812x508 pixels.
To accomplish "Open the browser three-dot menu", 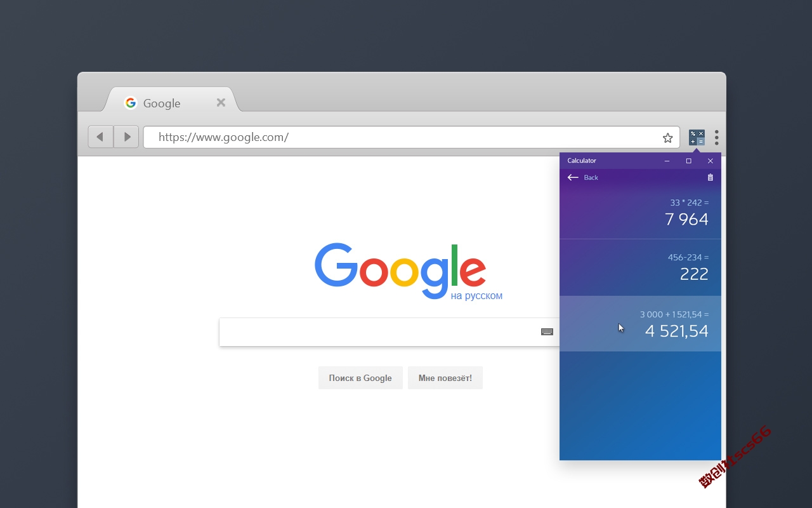I will pos(717,137).
